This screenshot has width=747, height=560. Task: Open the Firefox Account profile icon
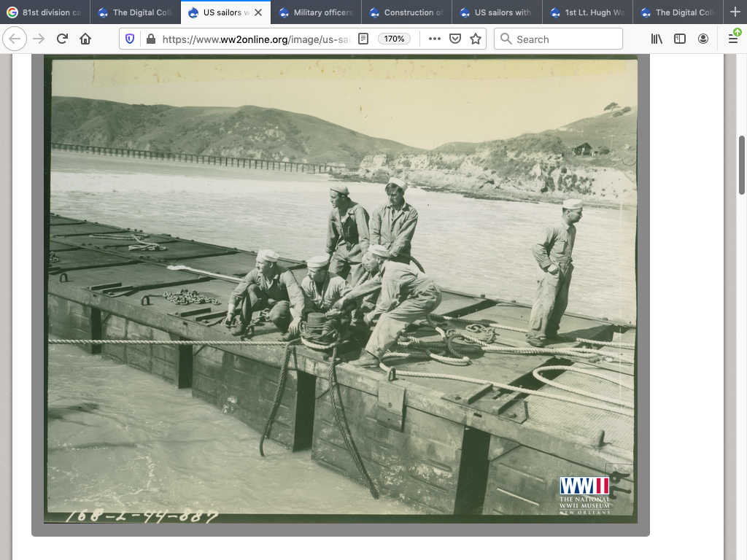point(703,39)
